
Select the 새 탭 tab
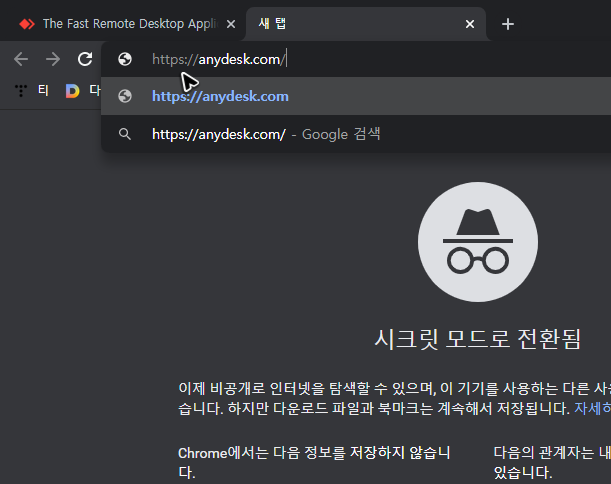pyautogui.click(x=366, y=24)
